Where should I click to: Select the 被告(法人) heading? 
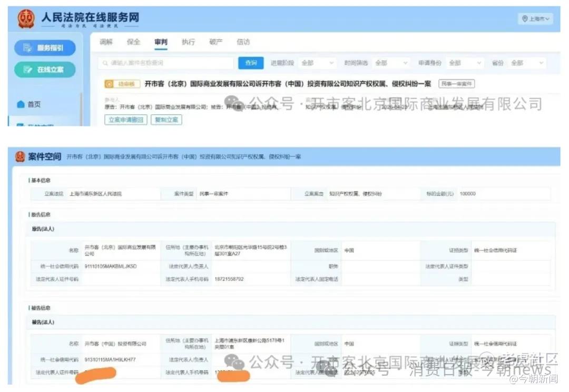[43, 322]
